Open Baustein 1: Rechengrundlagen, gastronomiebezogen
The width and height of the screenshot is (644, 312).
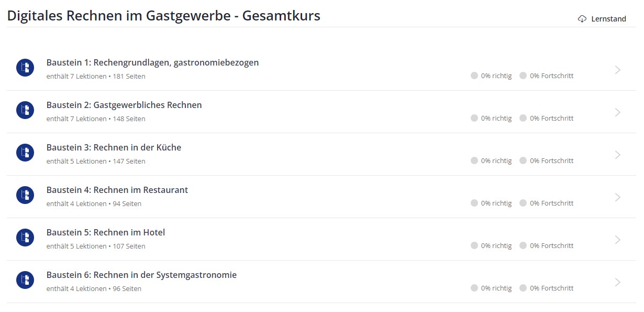[x=152, y=63]
